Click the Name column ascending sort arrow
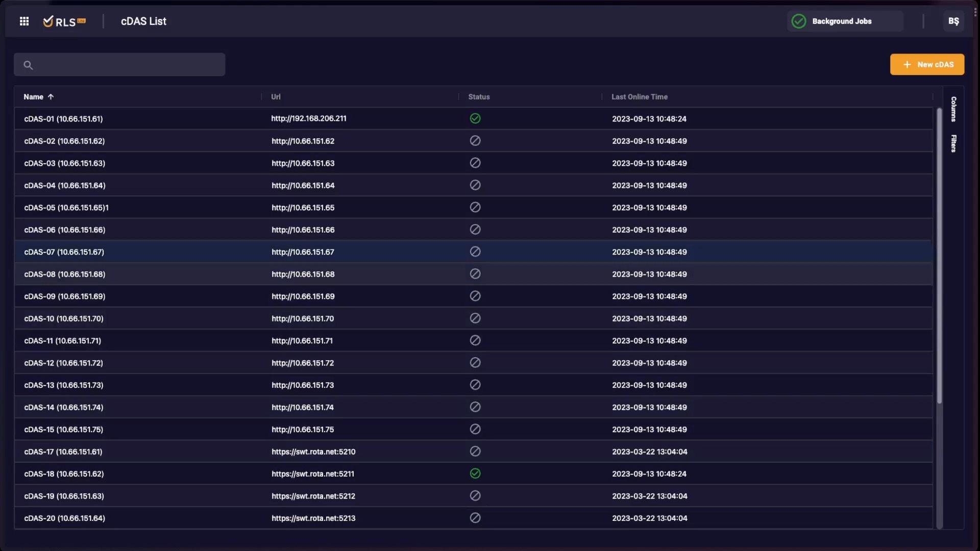The width and height of the screenshot is (980, 551). pyautogui.click(x=51, y=97)
